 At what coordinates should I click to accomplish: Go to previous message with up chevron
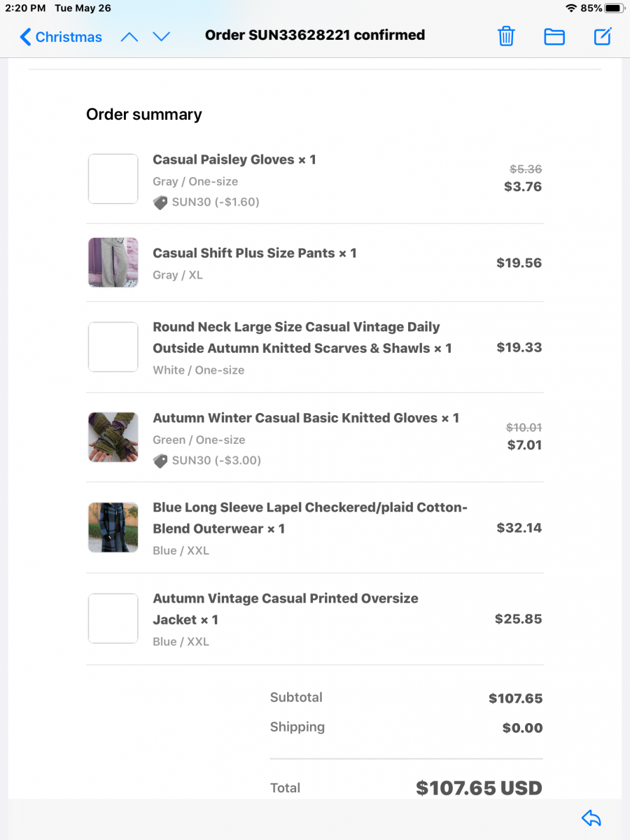coord(129,36)
